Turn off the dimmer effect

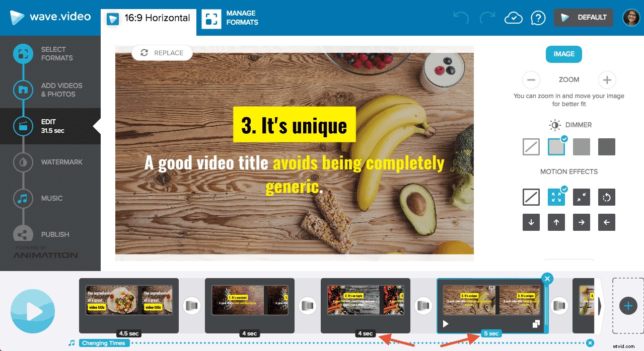[x=531, y=146]
